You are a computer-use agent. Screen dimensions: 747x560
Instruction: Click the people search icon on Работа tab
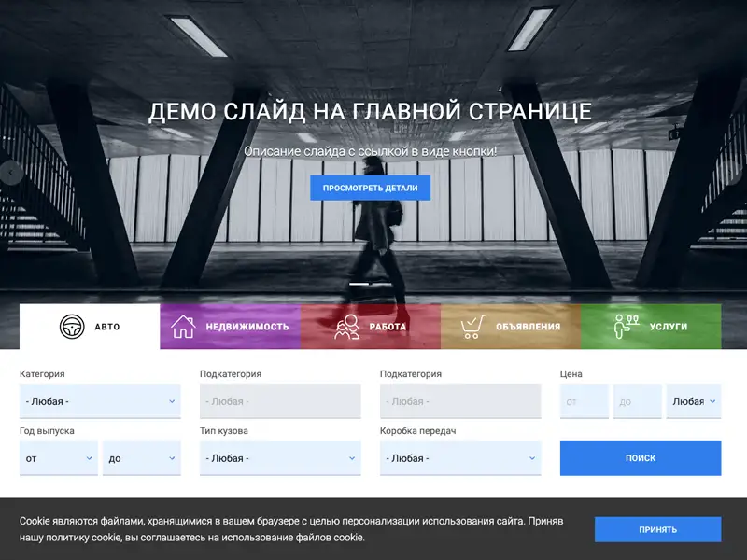click(346, 327)
